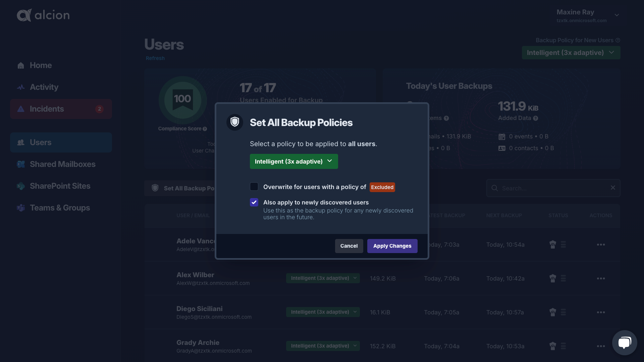Click Apply Changes button

point(392,246)
